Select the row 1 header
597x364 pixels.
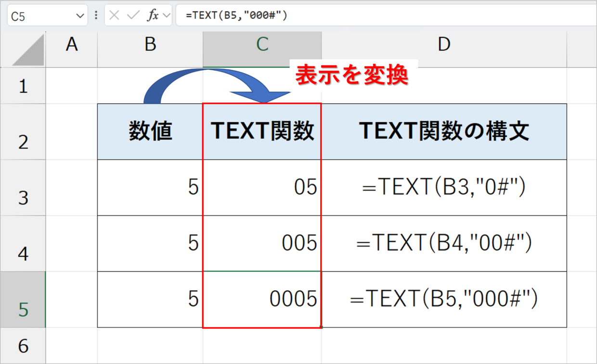(x=23, y=87)
